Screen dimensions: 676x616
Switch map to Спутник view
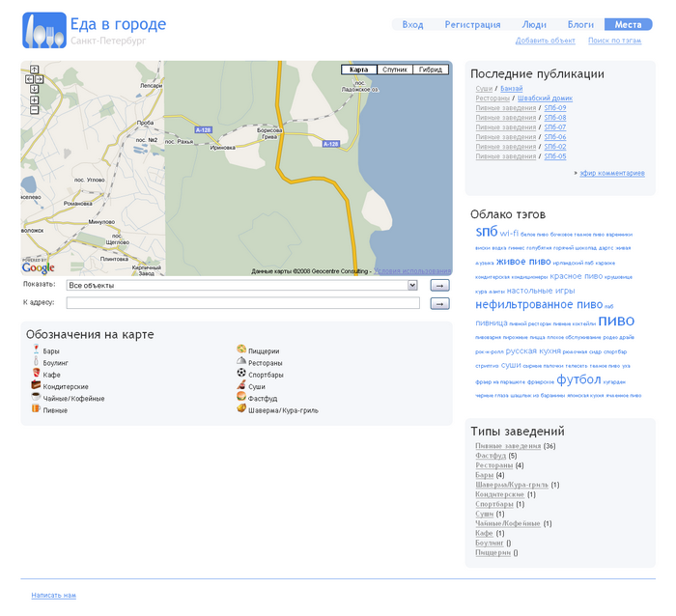394,70
